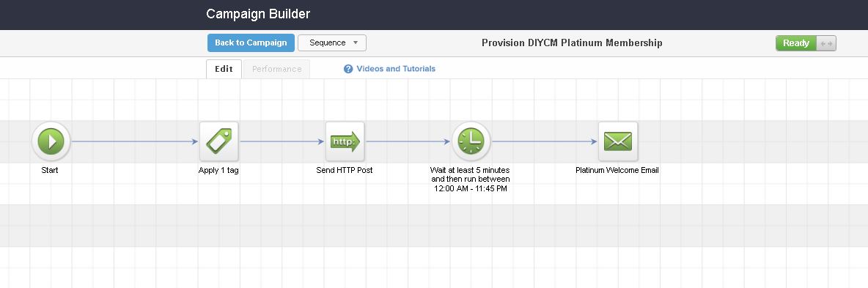Click the Platinum Welcome Email label
868x288 pixels.
click(x=617, y=171)
